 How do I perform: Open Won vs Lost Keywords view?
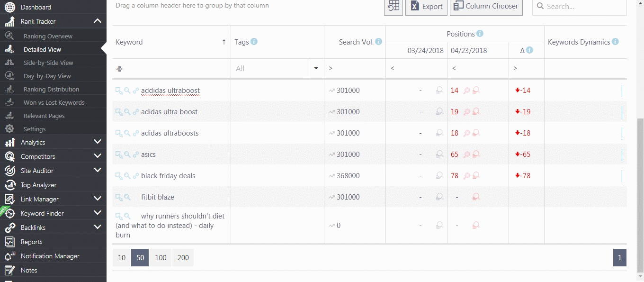54,102
